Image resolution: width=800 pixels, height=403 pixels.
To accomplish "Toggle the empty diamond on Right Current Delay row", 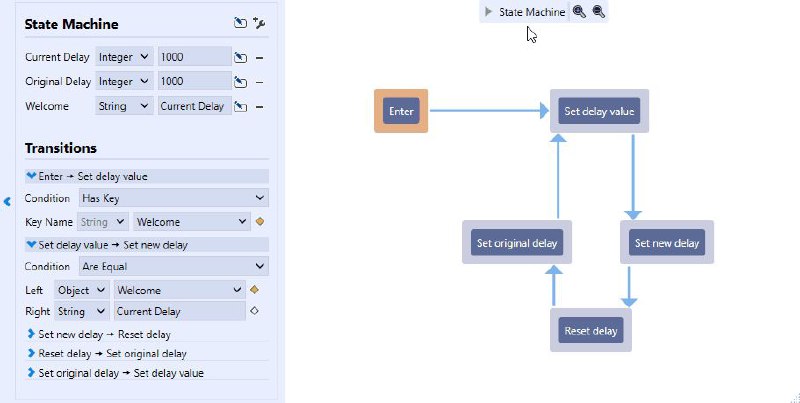I will pyautogui.click(x=254, y=310).
